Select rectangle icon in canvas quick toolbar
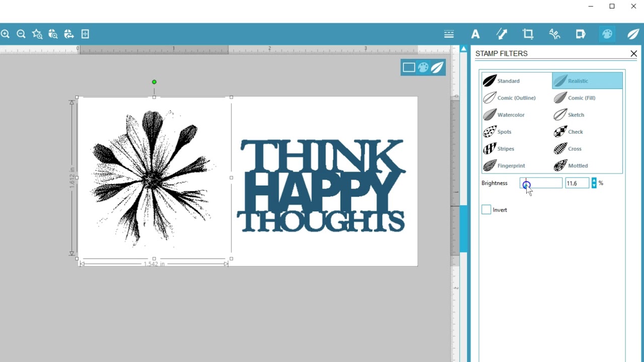The width and height of the screenshot is (644, 362). [409, 67]
